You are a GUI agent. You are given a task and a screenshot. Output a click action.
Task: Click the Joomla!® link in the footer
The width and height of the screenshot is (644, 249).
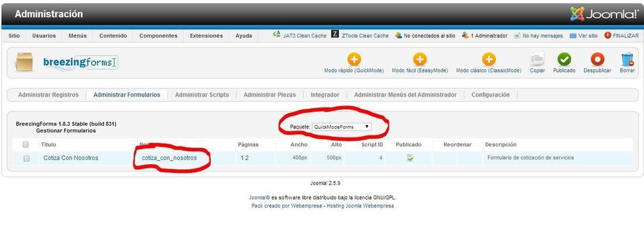259,198
